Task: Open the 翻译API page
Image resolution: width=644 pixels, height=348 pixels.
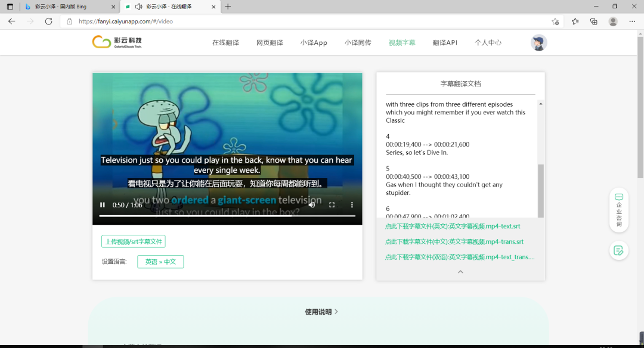Action: (x=445, y=43)
